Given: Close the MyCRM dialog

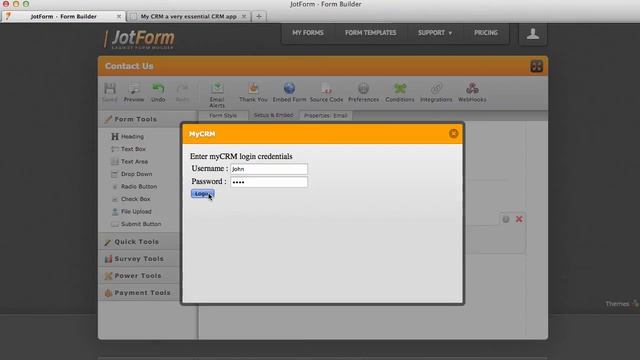Looking at the screenshot, I should [x=453, y=133].
